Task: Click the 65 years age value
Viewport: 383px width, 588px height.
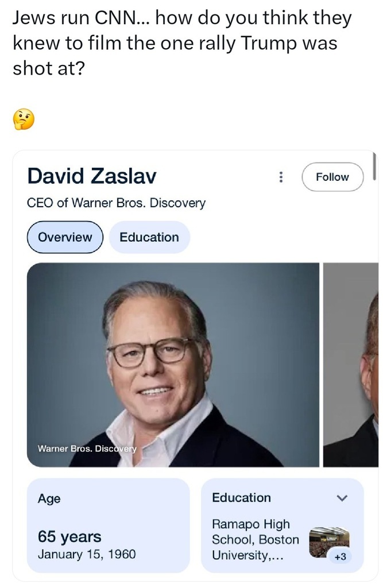Action: point(69,537)
